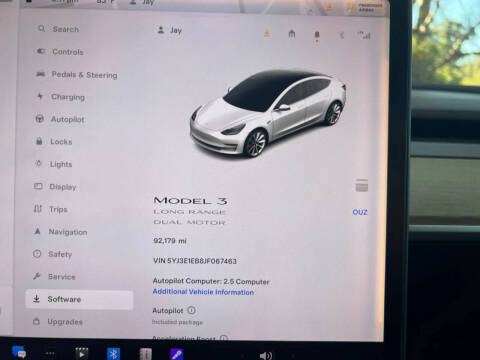Open the blue Bluetooth app in dock

(x=113, y=353)
